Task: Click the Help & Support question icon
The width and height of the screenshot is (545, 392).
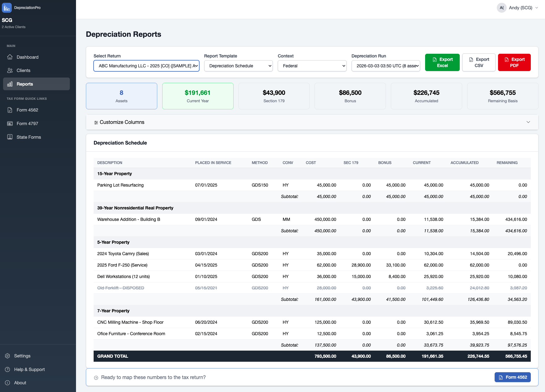Action: (x=7, y=369)
